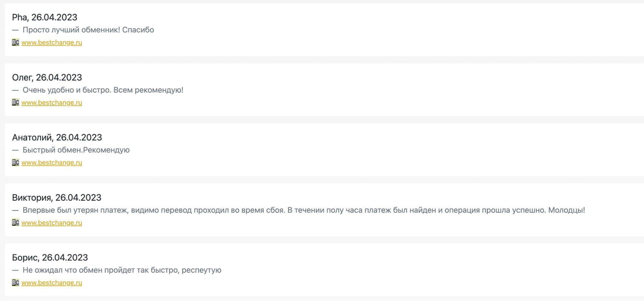Click BC icon in Виктория's review
The height and width of the screenshot is (301, 644).
tap(15, 222)
